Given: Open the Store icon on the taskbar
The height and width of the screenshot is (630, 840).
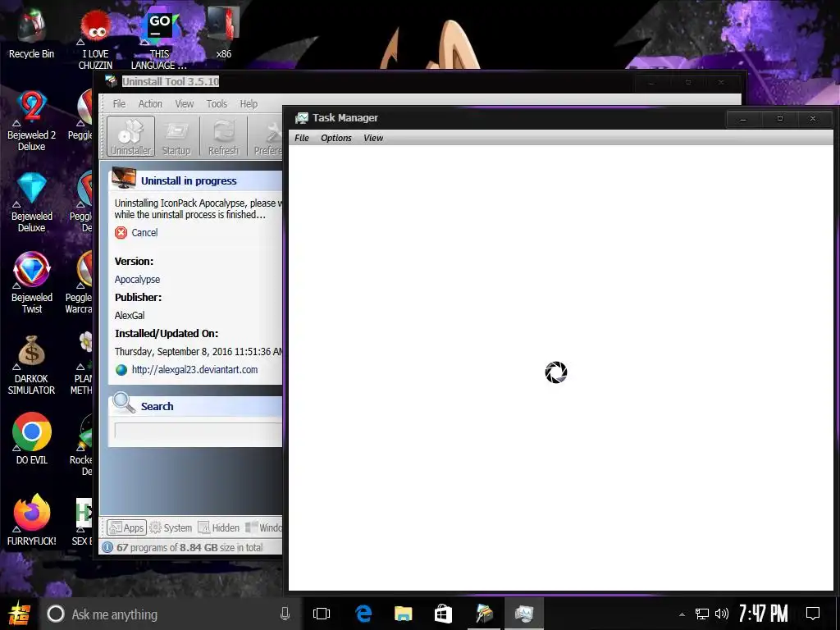Looking at the screenshot, I should pyautogui.click(x=443, y=614).
